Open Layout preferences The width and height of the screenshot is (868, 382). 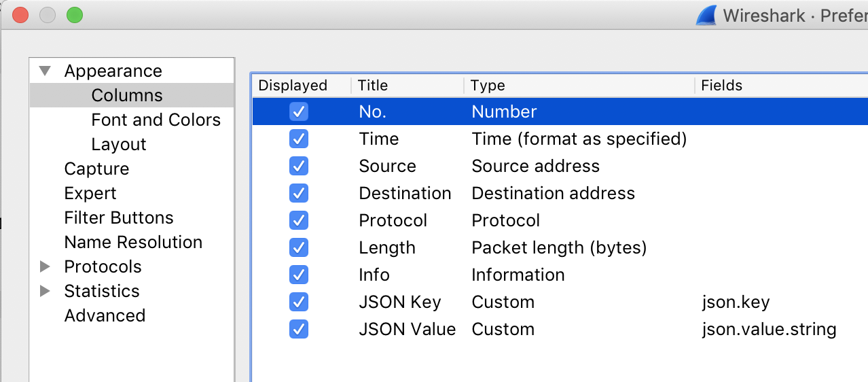click(119, 144)
